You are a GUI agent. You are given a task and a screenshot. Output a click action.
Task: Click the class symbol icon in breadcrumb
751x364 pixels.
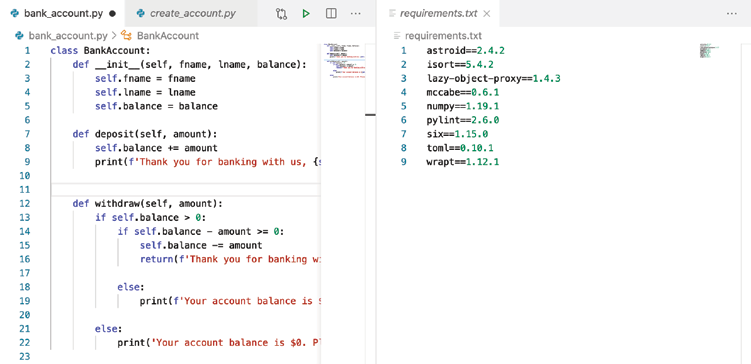[x=126, y=35]
